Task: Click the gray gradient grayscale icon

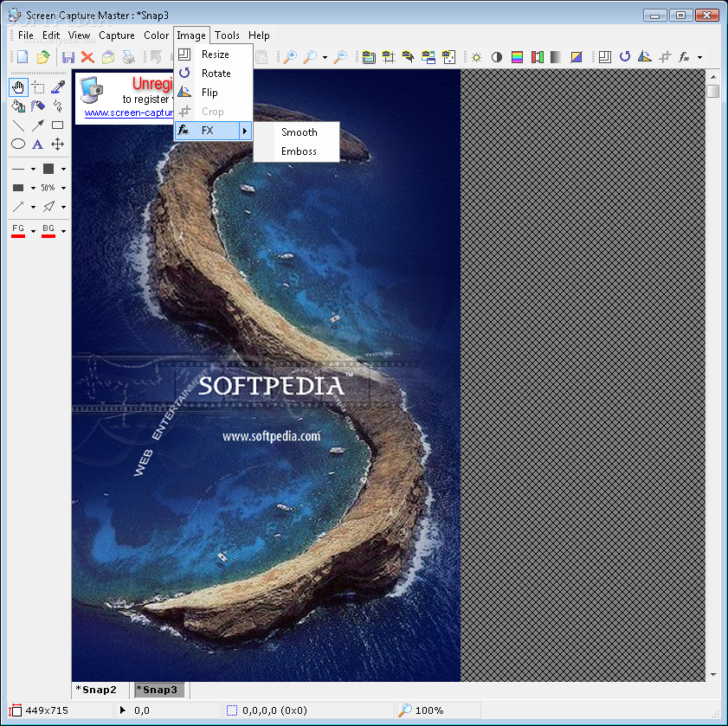Action: coord(557,58)
